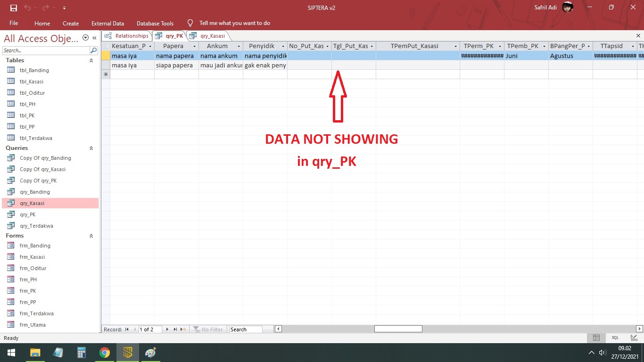
Task: Open Papera column filter dropdown
Action: [x=194, y=46]
